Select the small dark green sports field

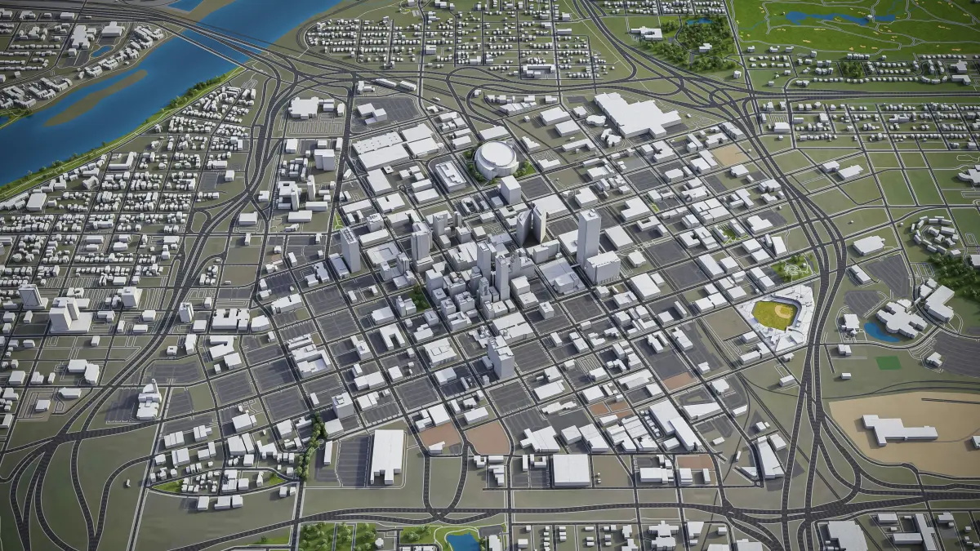[x=889, y=362]
